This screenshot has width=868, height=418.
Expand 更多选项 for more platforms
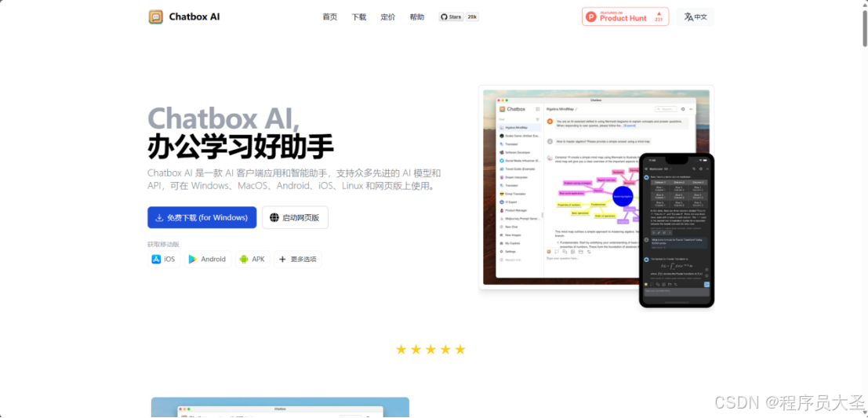tap(298, 259)
